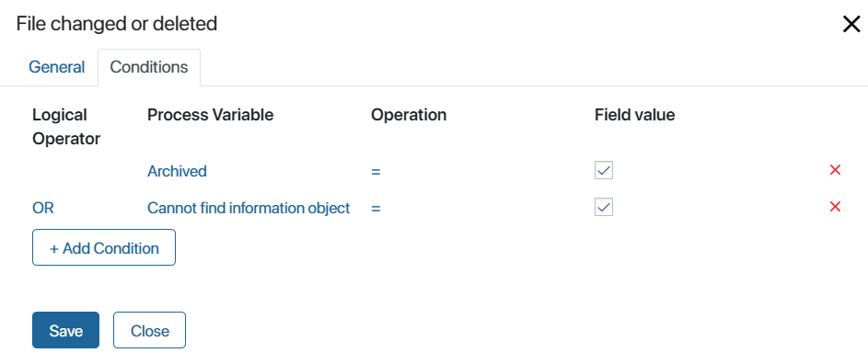Remove the Cannot find information object condition
The image size is (868, 353).
tap(836, 207)
